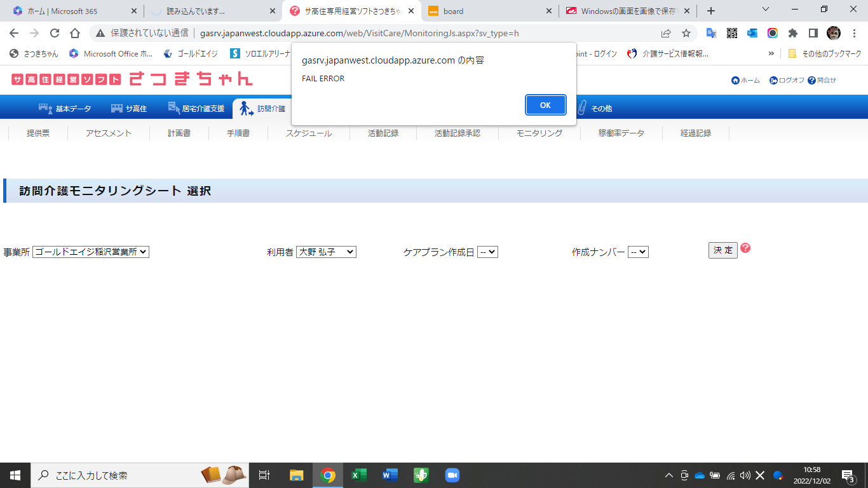
Task: Select the スケジュール submenu tab
Action: pyautogui.click(x=308, y=133)
